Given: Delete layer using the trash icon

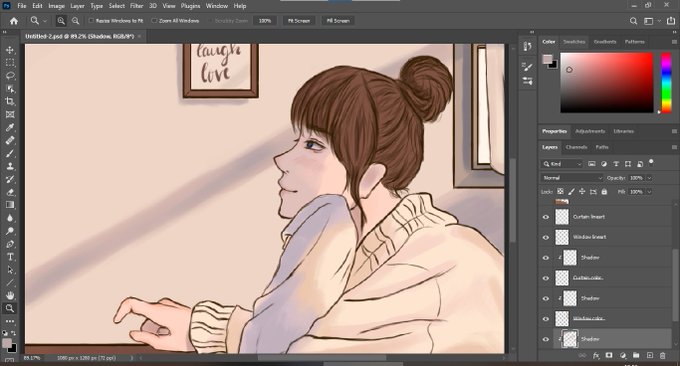Looking at the screenshot, I should (663, 356).
